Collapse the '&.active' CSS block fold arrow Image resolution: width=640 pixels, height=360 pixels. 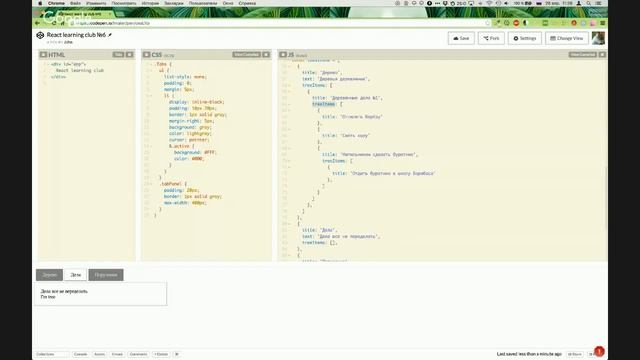(151, 146)
